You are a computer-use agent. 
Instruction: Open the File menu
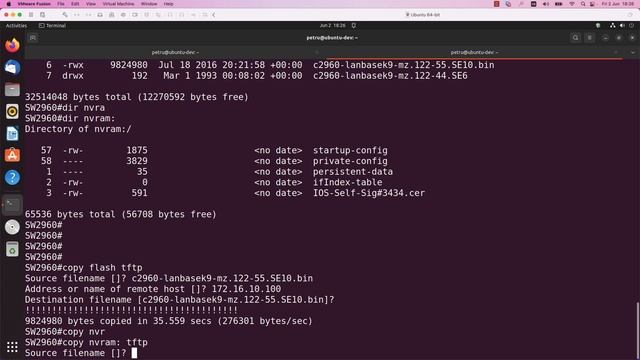tap(61, 4)
